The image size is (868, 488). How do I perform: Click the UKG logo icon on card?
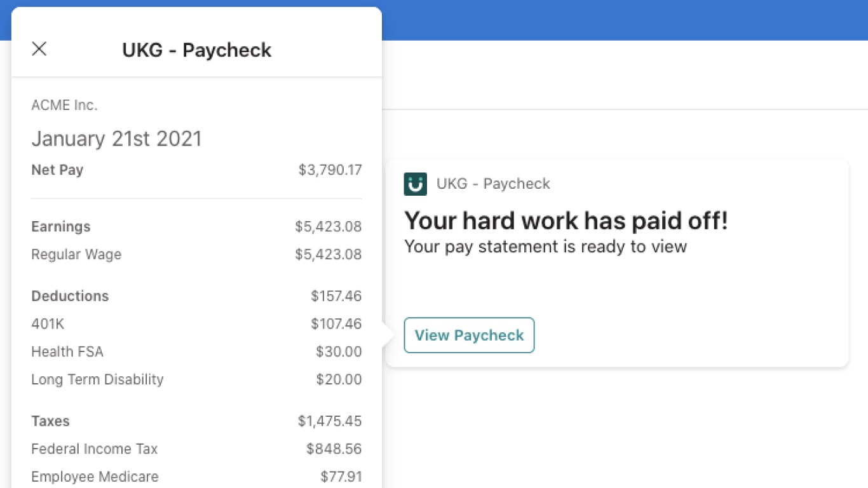click(x=416, y=184)
